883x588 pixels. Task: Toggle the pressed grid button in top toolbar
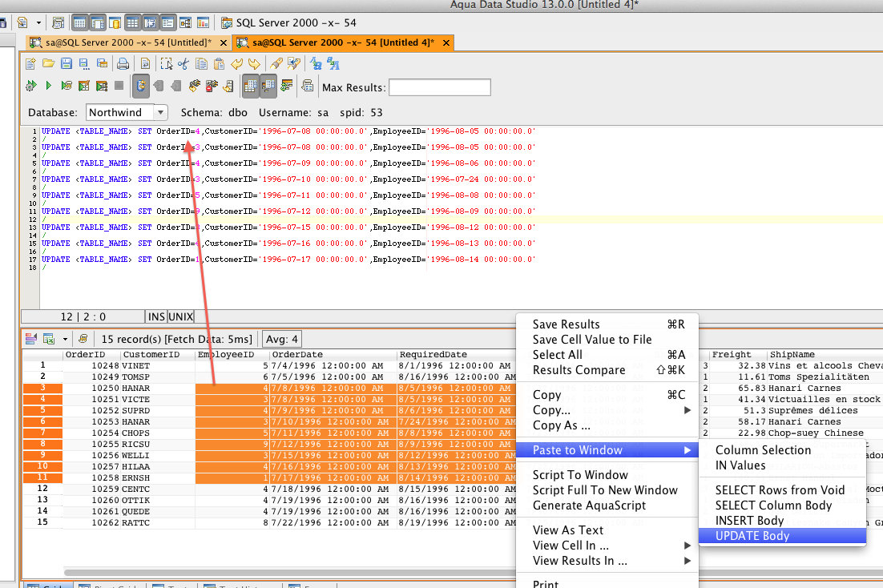point(132,23)
